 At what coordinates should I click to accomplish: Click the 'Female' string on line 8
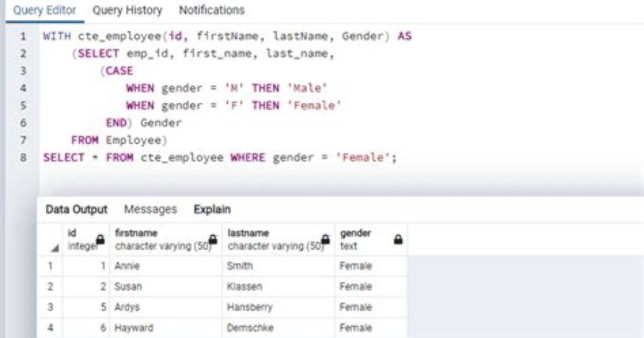point(363,158)
